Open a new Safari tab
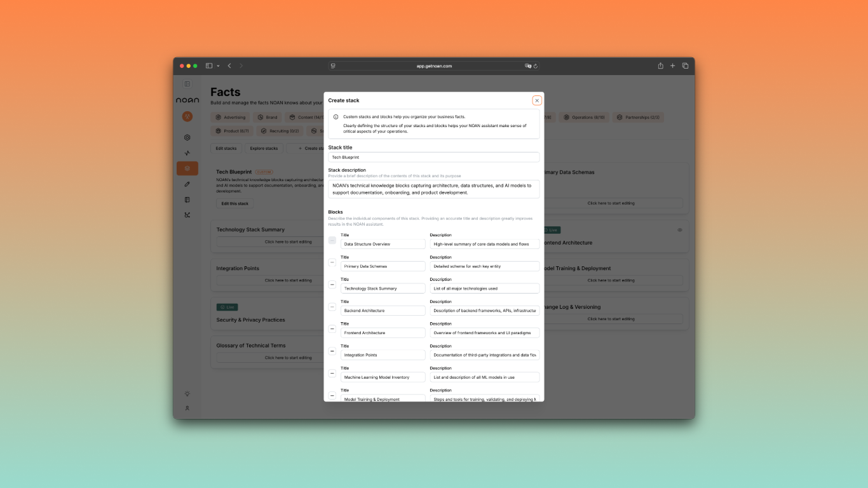Screen dimensions: 868x488 click(673, 65)
